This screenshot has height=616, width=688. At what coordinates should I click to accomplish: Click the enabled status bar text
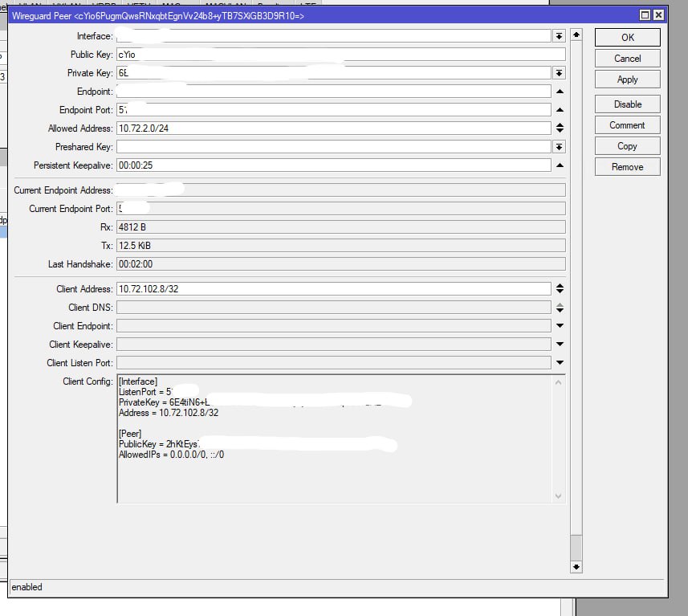26,587
